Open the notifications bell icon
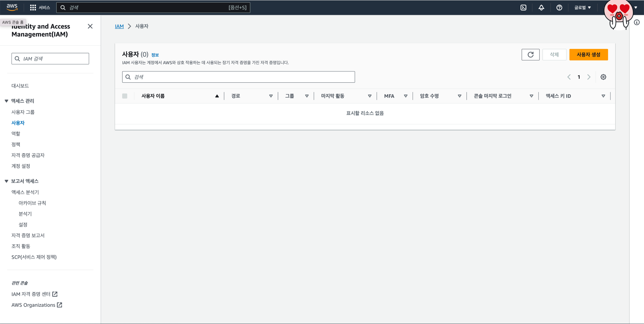Screen dimensions: 644x324 coord(541,8)
